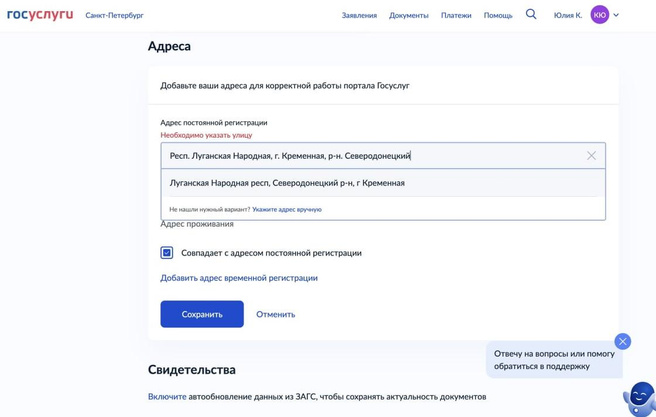Screen dimensions: 656x417
Task: Change the Санкт-Петербург location
Action: point(114,16)
